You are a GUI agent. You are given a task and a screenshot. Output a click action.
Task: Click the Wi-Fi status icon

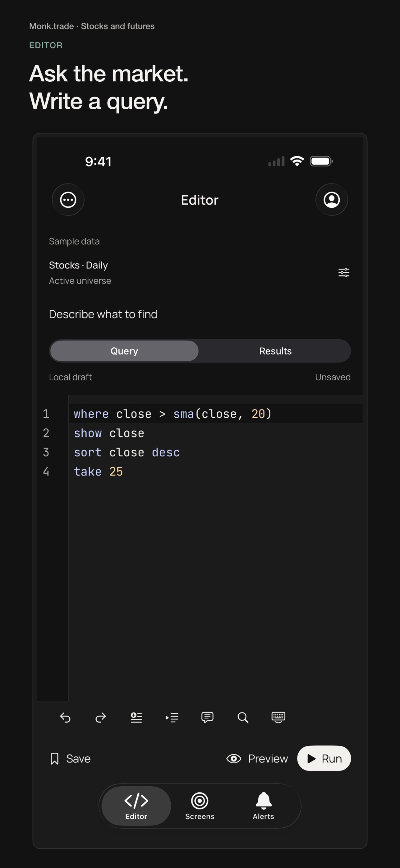297,161
